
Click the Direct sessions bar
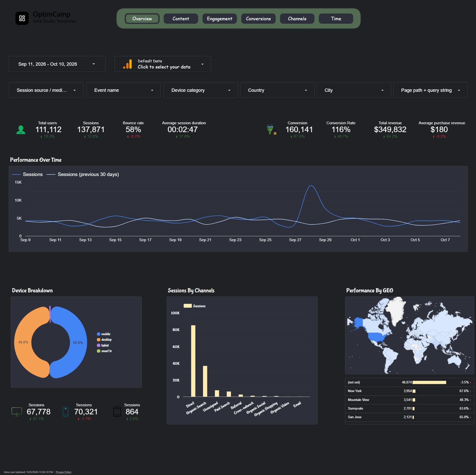193,361
